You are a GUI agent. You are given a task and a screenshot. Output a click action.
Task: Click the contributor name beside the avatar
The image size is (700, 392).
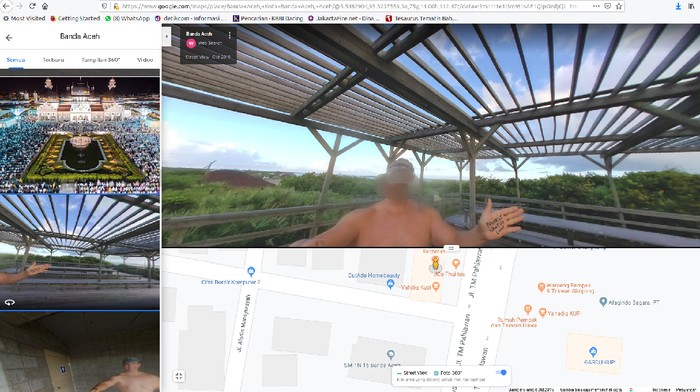209,43
